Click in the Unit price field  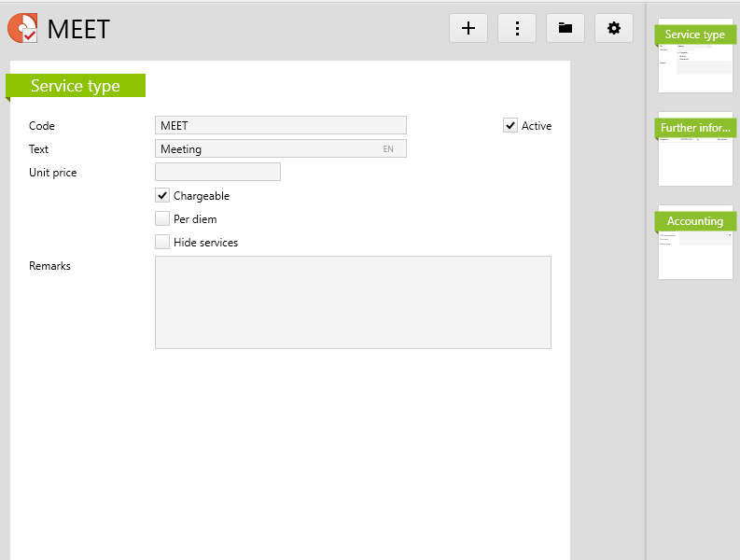(217, 172)
